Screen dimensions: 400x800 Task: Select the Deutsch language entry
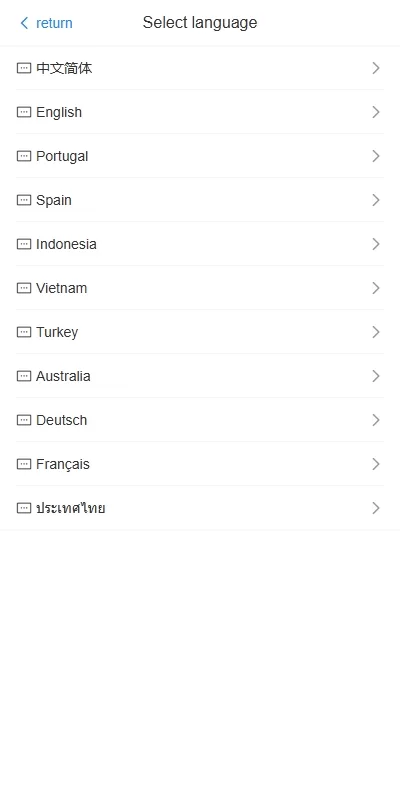200,420
